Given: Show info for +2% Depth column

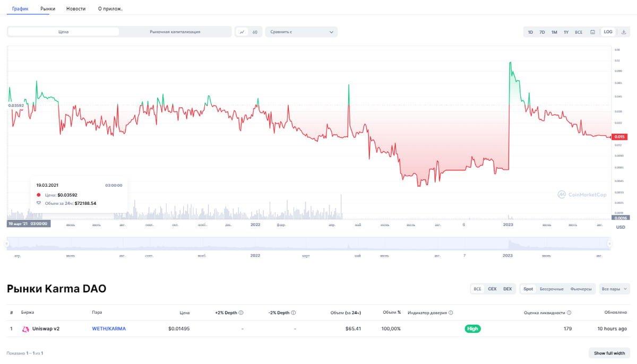Looking at the screenshot, I should coord(241,313).
